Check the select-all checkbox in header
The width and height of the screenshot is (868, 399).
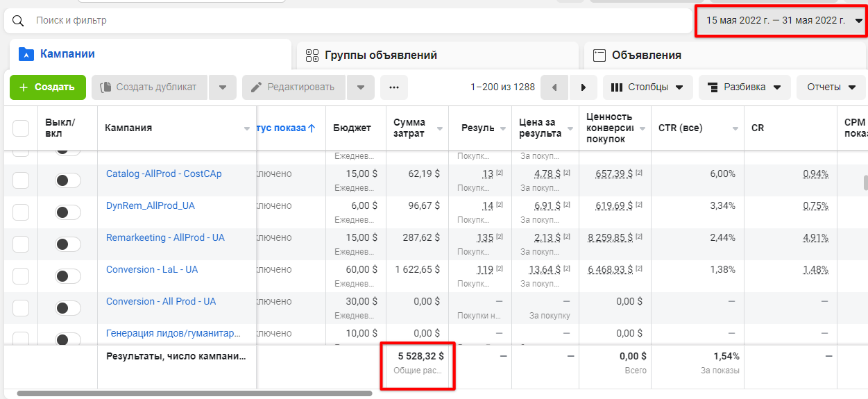pyautogui.click(x=21, y=128)
